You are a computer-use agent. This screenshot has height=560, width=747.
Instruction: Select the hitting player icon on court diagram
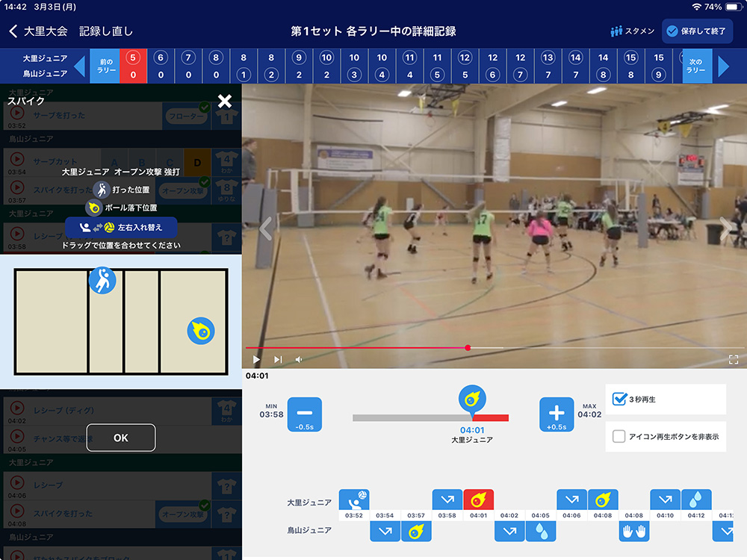102,281
